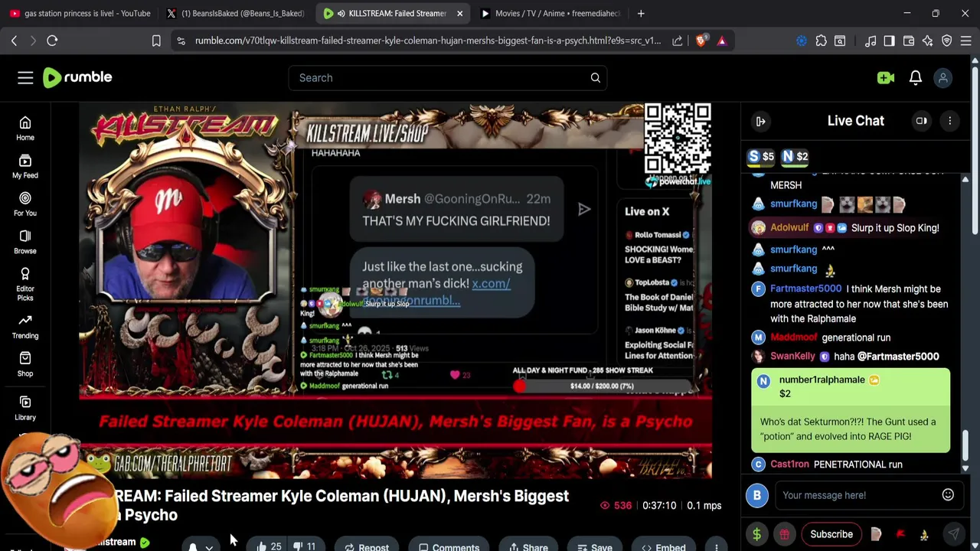
Task: Open browser extensions puzzle icon
Action: pyautogui.click(x=821, y=41)
